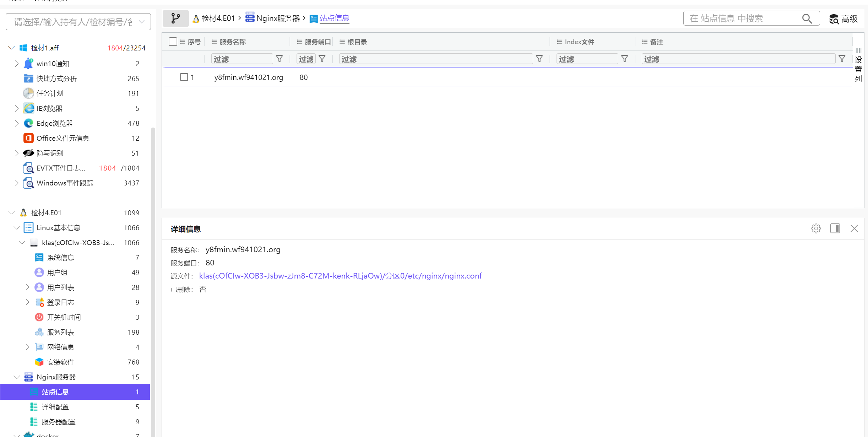Click filter funnel for 备注 column
This screenshot has height=437, width=868.
point(842,59)
